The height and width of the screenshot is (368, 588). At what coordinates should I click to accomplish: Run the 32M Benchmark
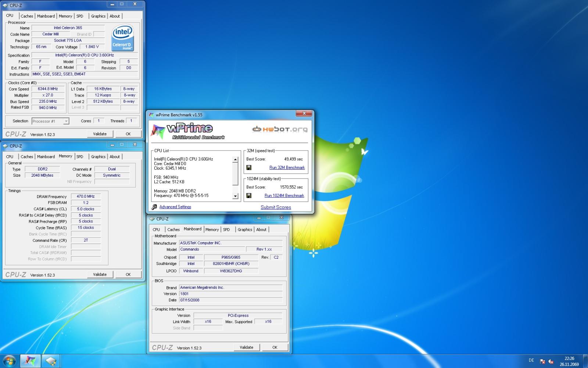pyautogui.click(x=287, y=167)
